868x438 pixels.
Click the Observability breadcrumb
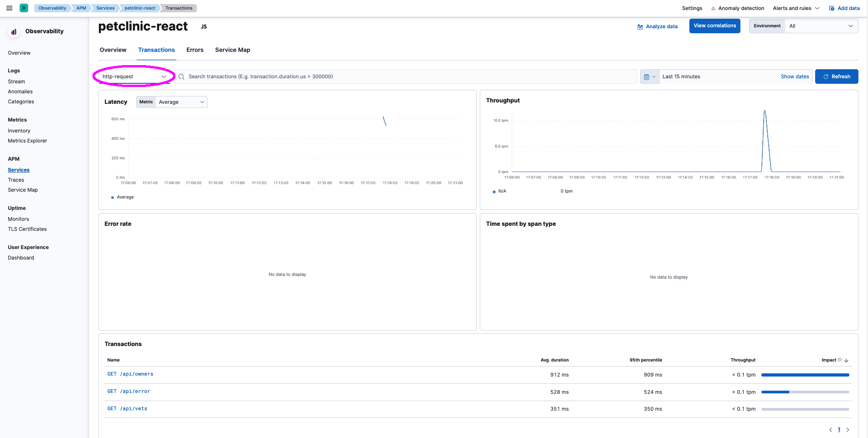[x=52, y=8]
